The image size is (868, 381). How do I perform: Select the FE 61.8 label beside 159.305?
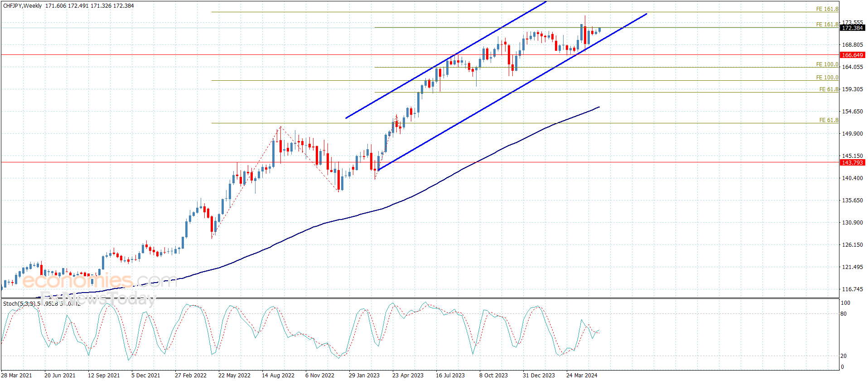click(829, 89)
